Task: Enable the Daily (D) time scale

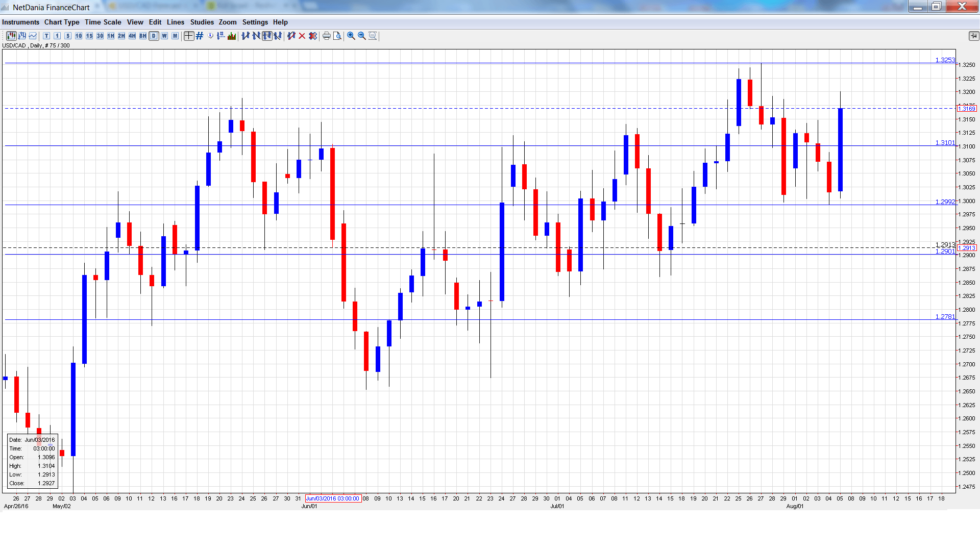Action: [x=154, y=36]
